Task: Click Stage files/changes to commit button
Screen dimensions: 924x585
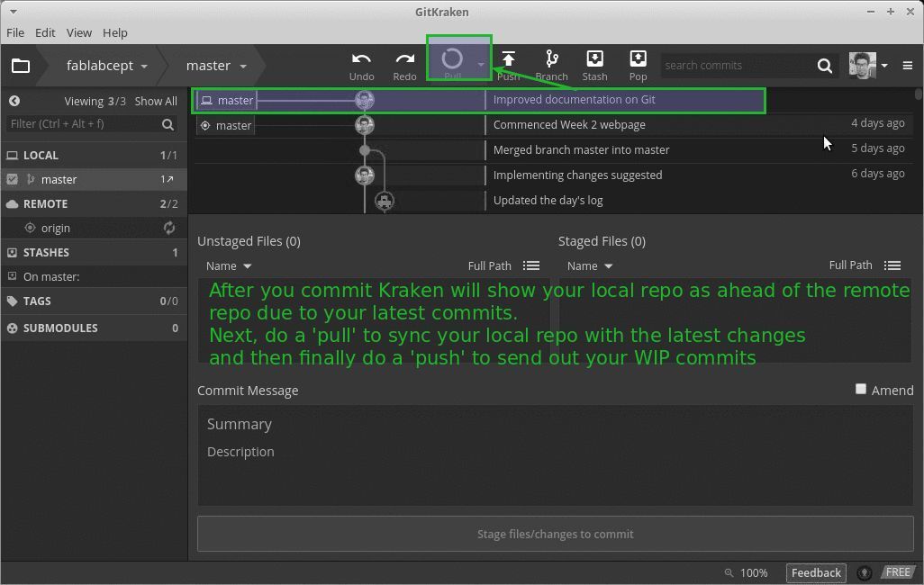Action: click(555, 534)
